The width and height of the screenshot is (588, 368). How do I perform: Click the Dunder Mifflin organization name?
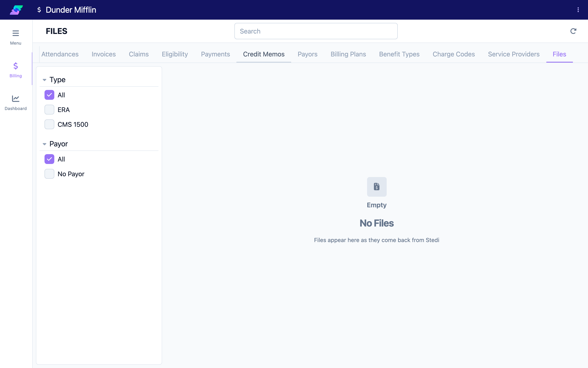tap(71, 10)
